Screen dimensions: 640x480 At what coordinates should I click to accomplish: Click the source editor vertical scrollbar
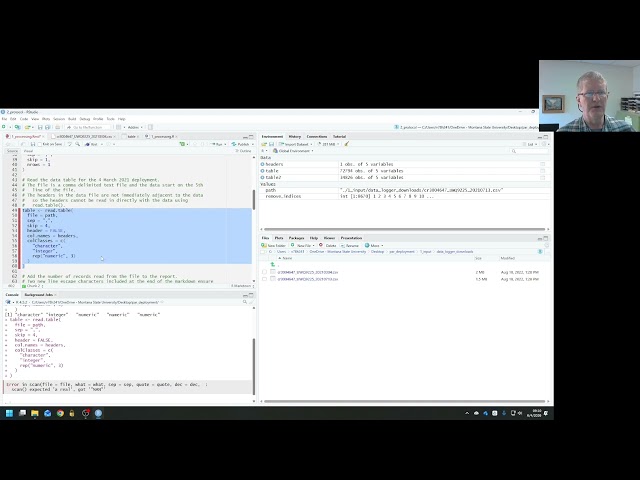pyautogui.click(x=254, y=200)
